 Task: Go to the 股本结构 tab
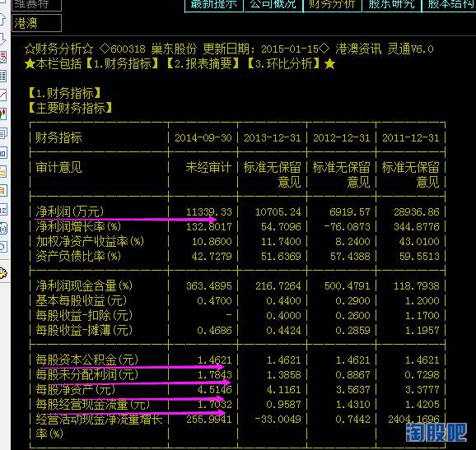(x=450, y=6)
